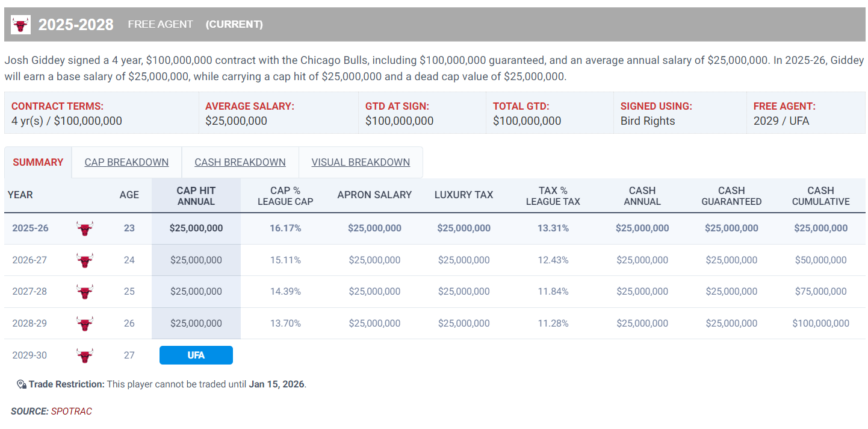Viewport: 868px width, 429px height.
Task: Click the Bulls logo in the 2029-30 row
Action: [x=85, y=355]
